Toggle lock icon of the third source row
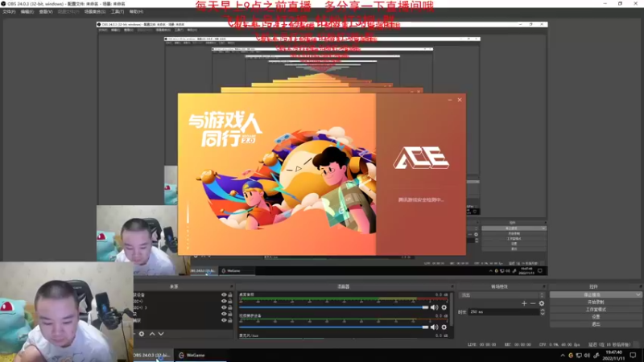The width and height of the screenshot is (644, 362). (230, 307)
